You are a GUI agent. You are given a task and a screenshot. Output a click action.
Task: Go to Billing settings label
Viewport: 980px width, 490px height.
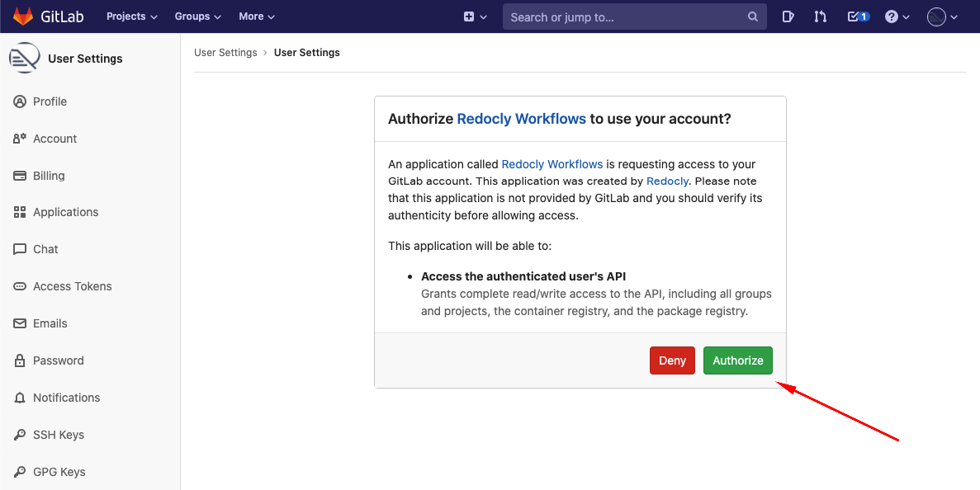click(49, 176)
